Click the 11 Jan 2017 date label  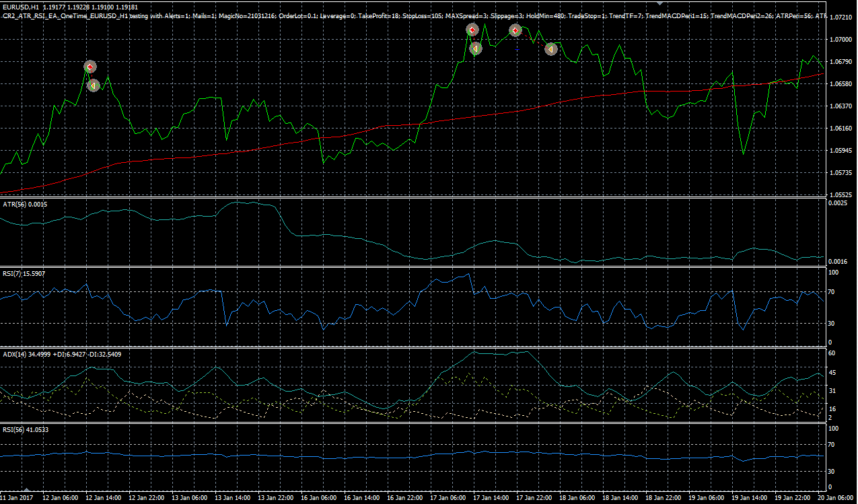(x=16, y=498)
